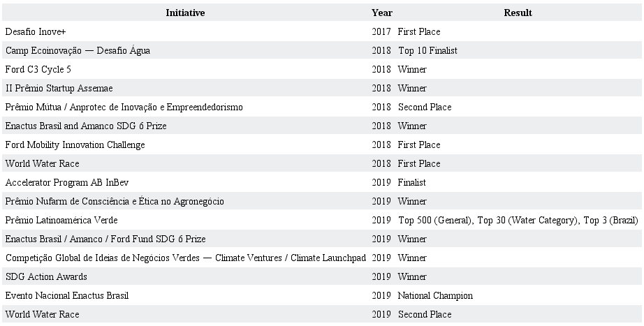Click the Result column header

tap(518, 13)
